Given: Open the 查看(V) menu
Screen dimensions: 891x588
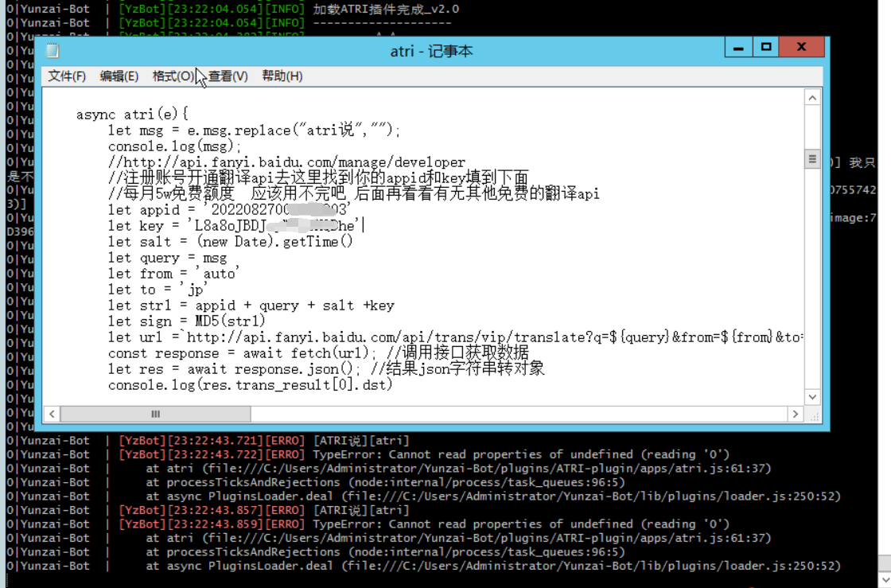Looking at the screenshot, I should pos(226,76).
